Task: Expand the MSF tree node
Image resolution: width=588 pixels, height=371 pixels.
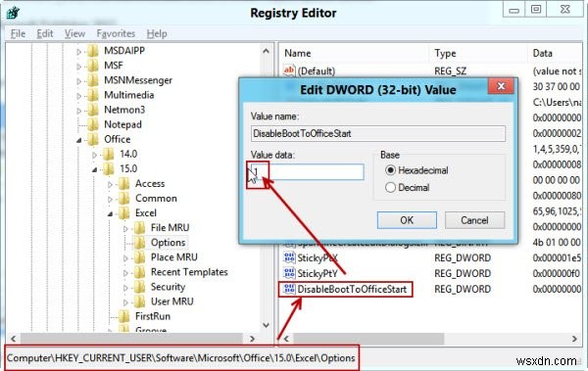Action: [78, 67]
